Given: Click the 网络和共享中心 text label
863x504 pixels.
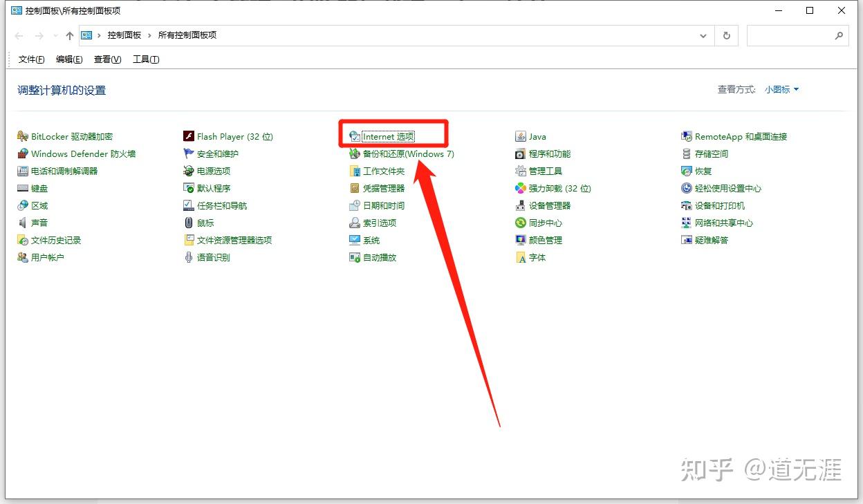Looking at the screenshot, I should click(724, 223).
